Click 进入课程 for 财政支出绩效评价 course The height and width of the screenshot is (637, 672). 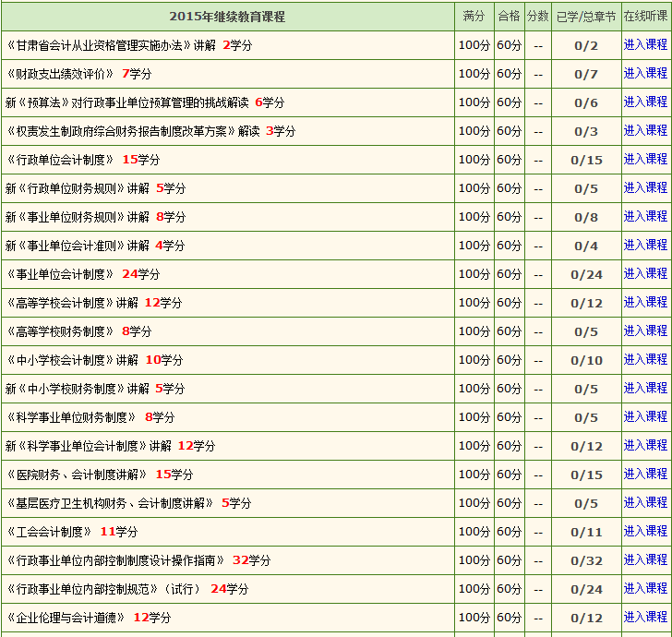coord(645,73)
